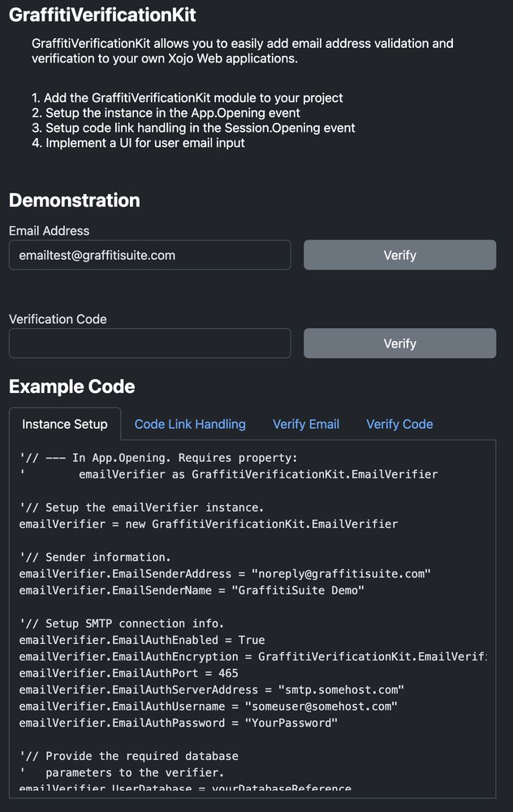The width and height of the screenshot is (513, 812).
Task: Click the code line 'emailVerifier = new GraffitiVerificationKit.EmailVerifier'
Action: click(x=209, y=524)
